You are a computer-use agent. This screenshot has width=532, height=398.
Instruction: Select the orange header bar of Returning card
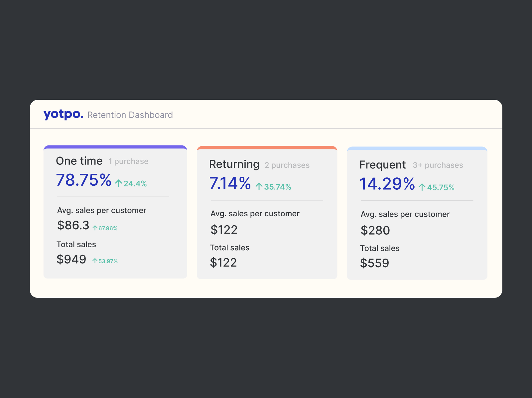tap(267, 148)
